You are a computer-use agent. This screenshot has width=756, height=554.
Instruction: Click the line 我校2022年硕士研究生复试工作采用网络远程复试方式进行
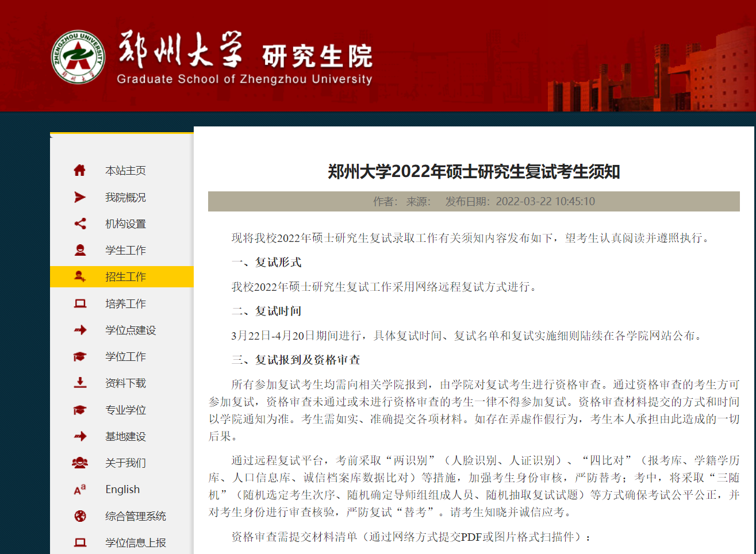click(x=386, y=287)
